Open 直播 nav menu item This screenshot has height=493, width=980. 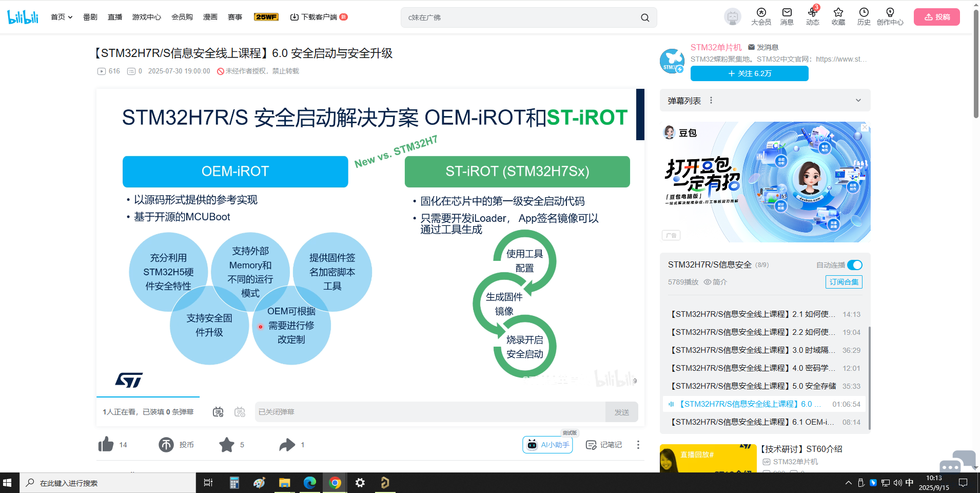coord(115,17)
